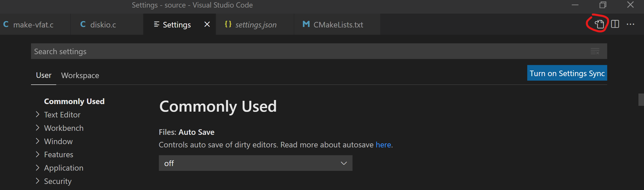The image size is (644, 190).
Task: Open autosave 'here' link
Action: pyautogui.click(x=383, y=145)
